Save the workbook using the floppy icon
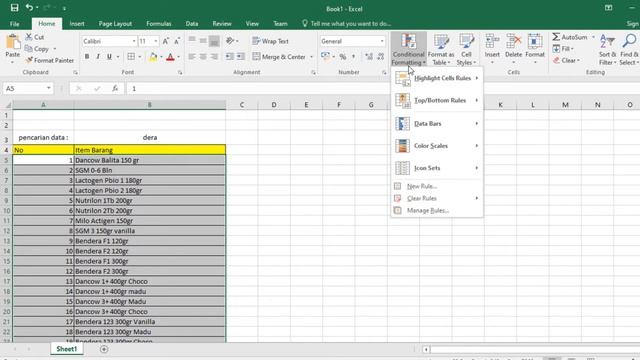This screenshot has width=640, height=360. tap(14, 8)
